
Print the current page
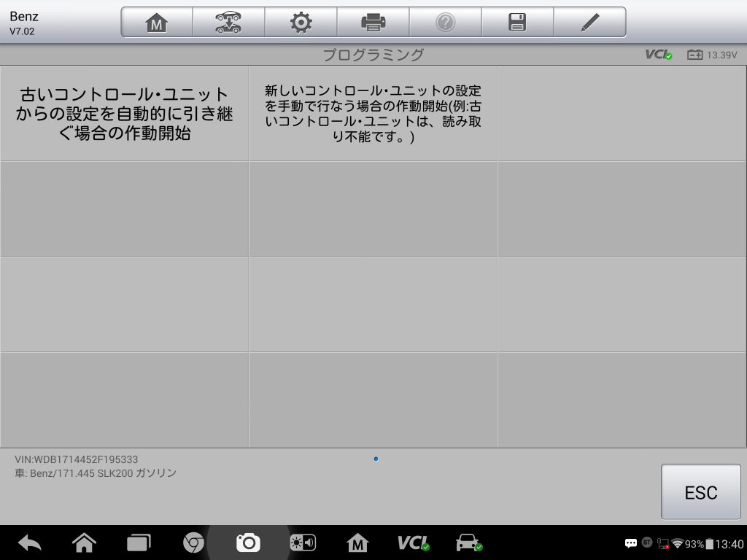click(373, 23)
